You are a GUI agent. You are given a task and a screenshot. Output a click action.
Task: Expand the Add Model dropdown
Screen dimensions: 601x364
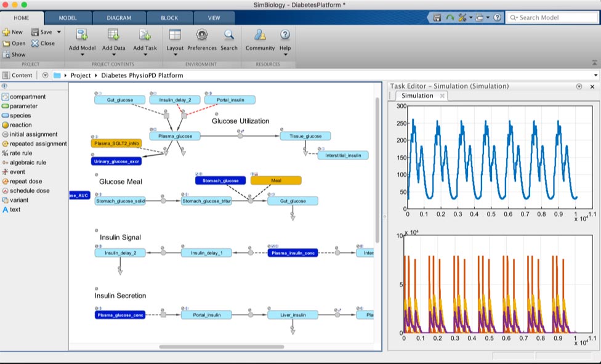point(82,55)
